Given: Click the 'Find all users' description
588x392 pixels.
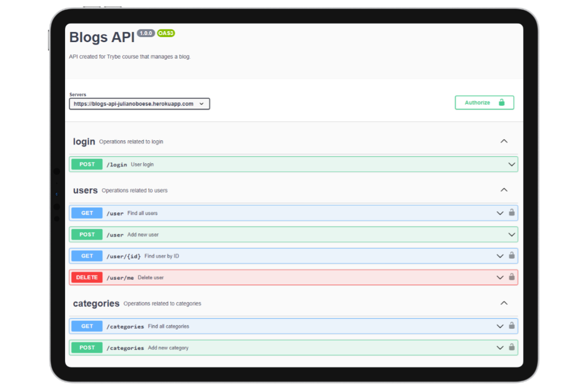Looking at the screenshot, I should click(143, 213).
